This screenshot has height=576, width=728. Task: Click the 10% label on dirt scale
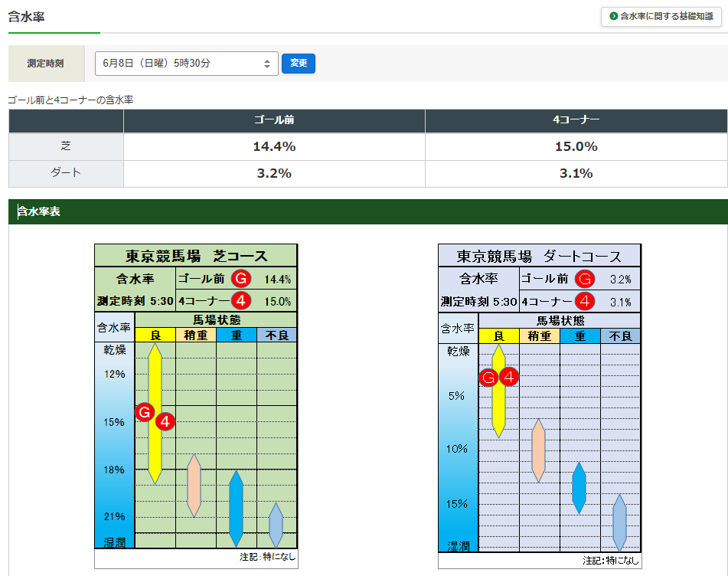[x=457, y=449]
